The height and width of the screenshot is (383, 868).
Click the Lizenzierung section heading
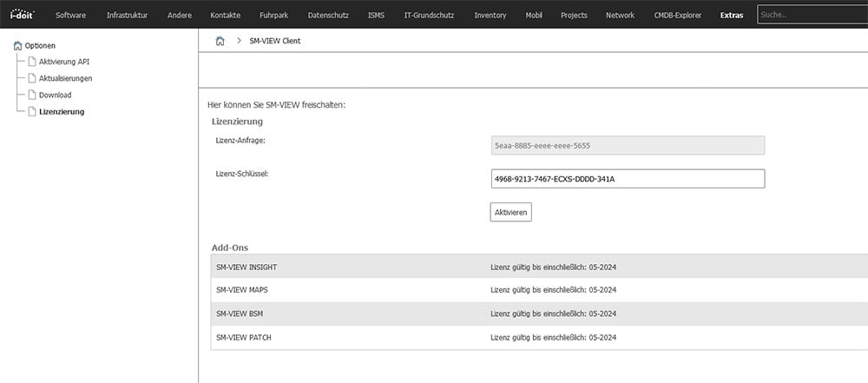point(237,122)
